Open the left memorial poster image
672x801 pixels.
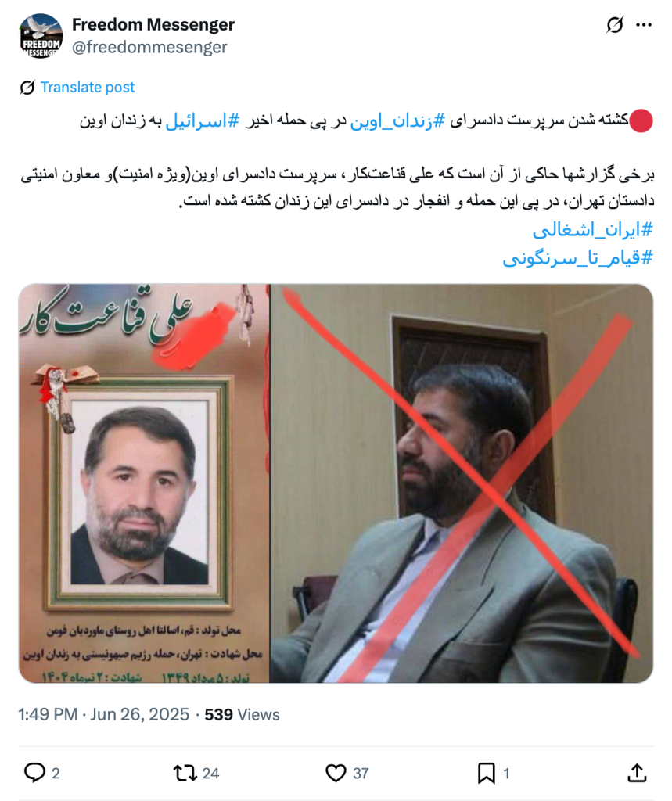click(144, 483)
